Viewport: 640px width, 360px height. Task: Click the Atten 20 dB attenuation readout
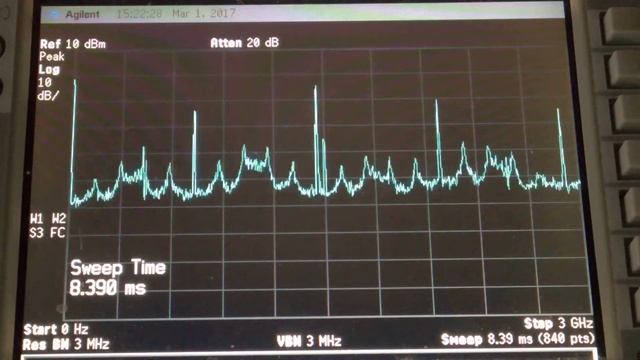coord(244,42)
